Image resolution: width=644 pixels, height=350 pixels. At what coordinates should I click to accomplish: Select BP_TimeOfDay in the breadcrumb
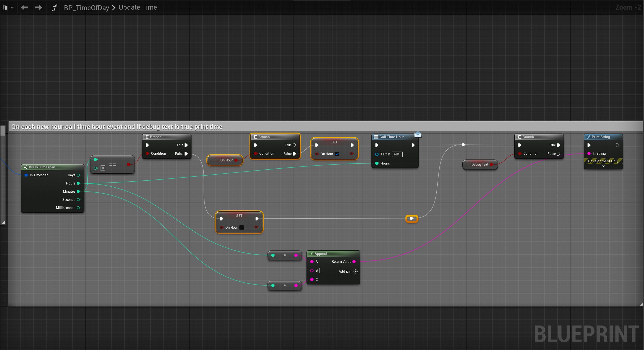click(87, 8)
